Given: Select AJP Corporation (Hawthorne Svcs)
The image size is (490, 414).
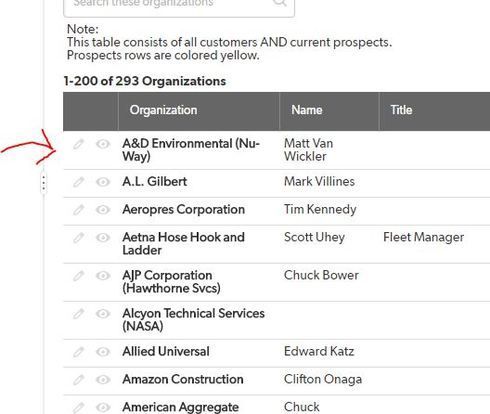Looking at the screenshot, I should [171, 282].
